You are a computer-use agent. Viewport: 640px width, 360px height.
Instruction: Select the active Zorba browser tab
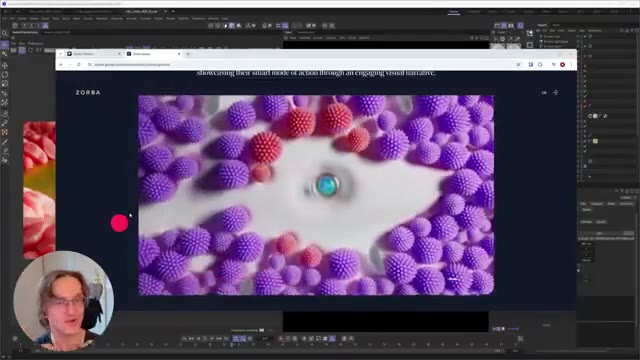[x=153, y=54]
